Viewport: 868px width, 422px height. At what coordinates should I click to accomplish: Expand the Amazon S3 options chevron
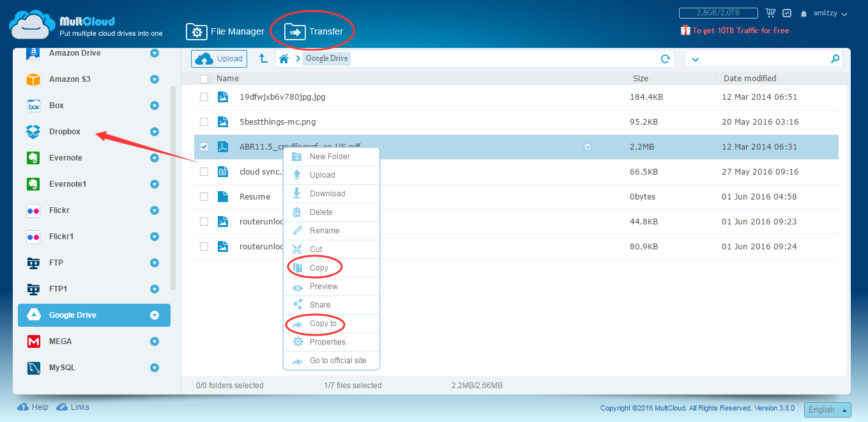(154, 79)
